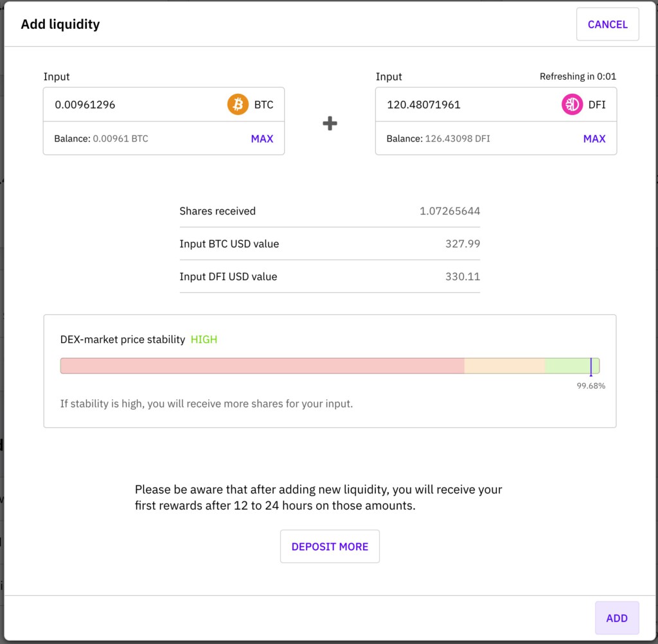The width and height of the screenshot is (658, 644).
Task: Click the red section of stability bar
Action: click(262, 366)
